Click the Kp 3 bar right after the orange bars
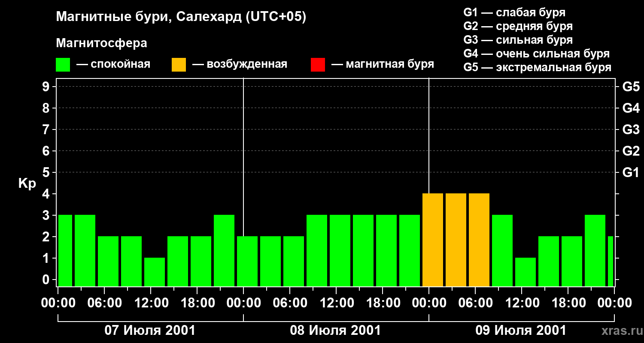 tap(502, 251)
